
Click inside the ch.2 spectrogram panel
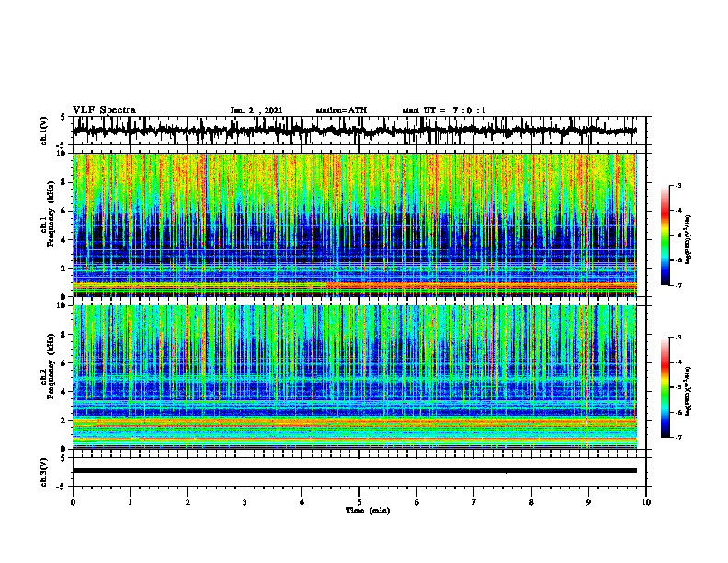pyautogui.click(x=354, y=377)
